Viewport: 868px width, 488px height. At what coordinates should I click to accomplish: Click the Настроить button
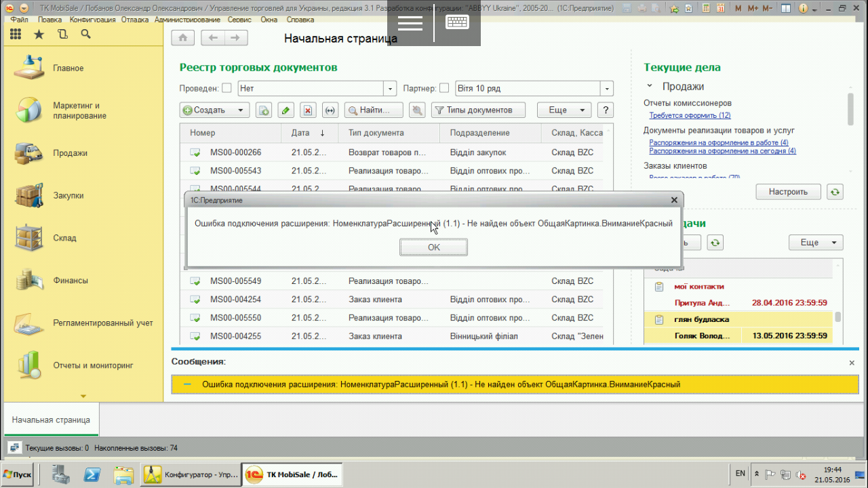788,192
